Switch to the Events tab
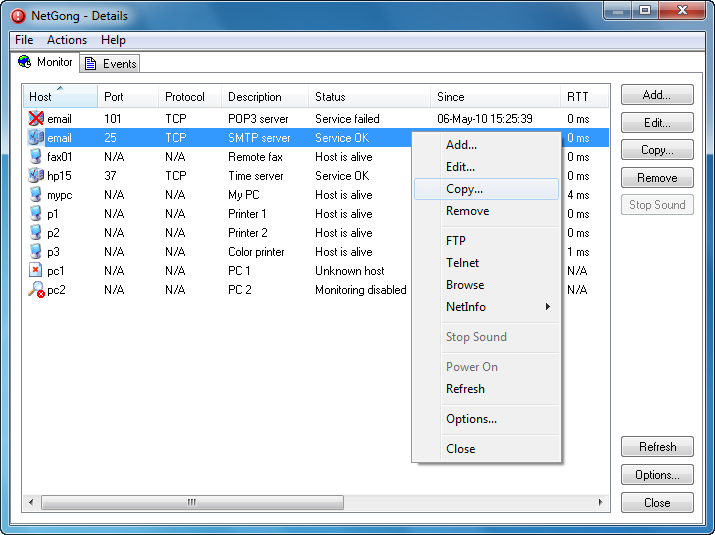This screenshot has height=535, width=715. (x=110, y=63)
